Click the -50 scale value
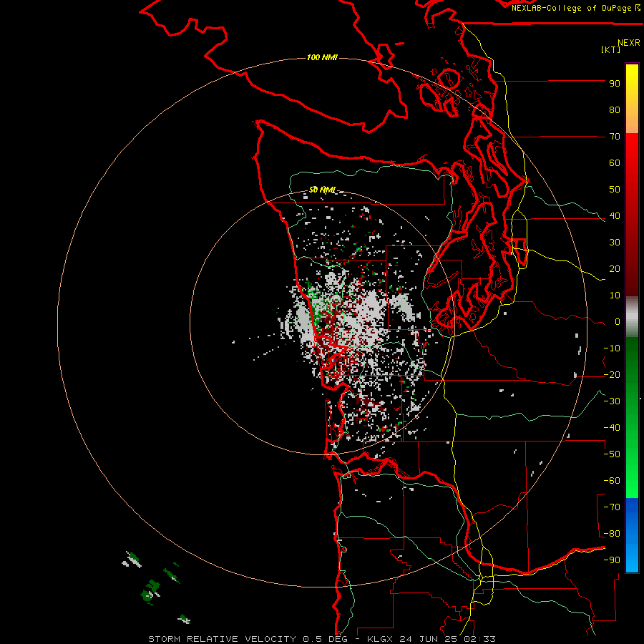The width and height of the screenshot is (644, 644). [x=612, y=454]
